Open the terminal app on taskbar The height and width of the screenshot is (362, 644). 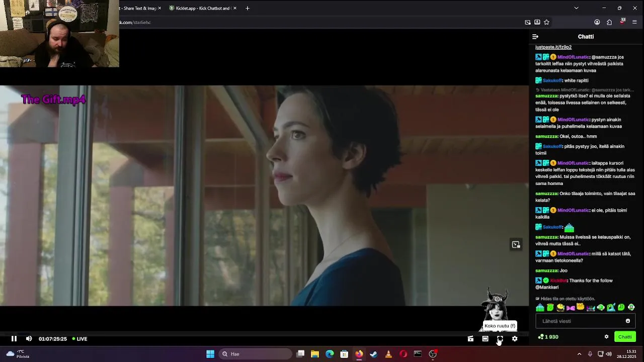(x=418, y=354)
